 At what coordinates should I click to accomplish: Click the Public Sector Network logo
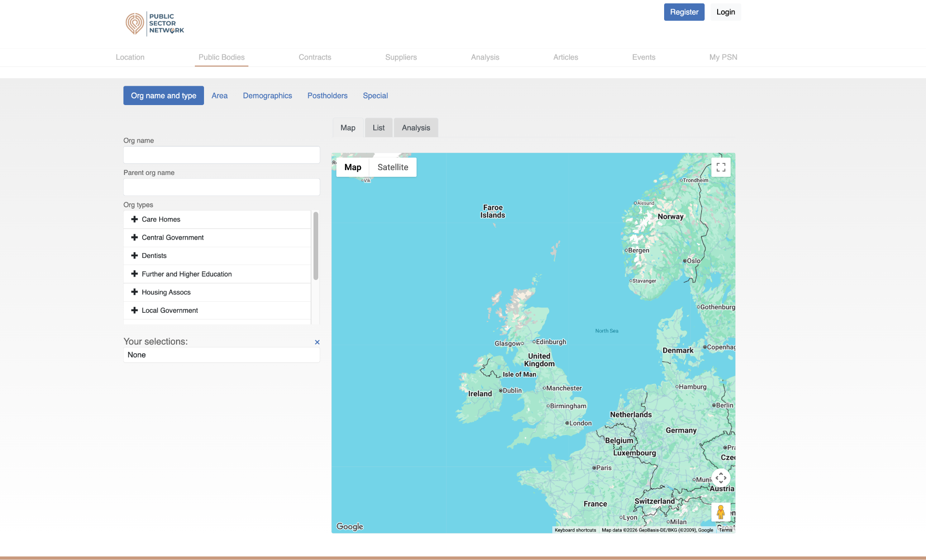pos(155,24)
